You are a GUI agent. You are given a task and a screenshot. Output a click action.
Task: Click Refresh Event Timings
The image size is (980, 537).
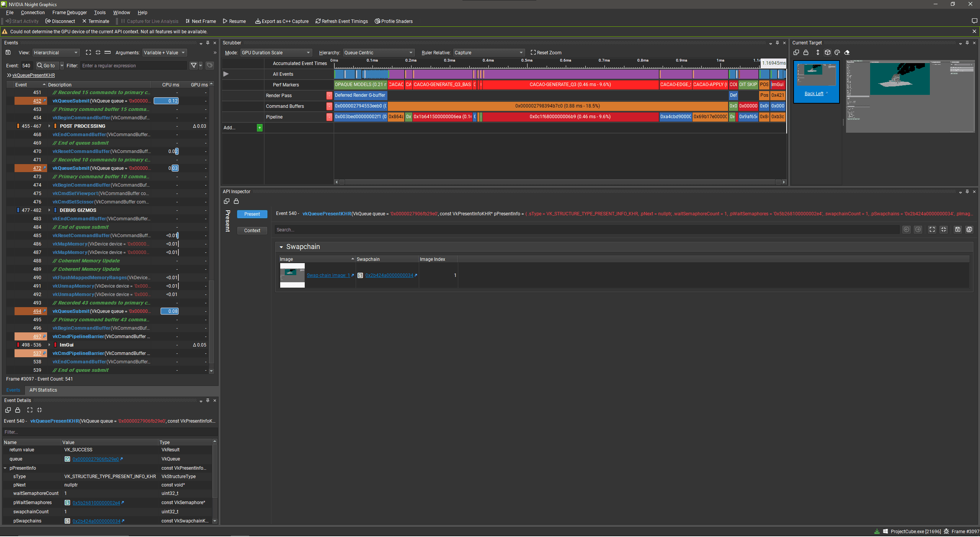341,21
